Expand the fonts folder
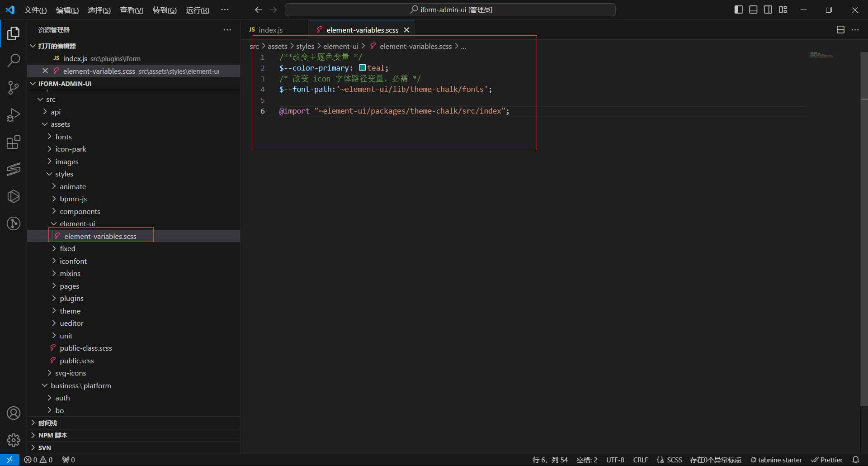Screen dimensions: 868x466 point(63,137)
